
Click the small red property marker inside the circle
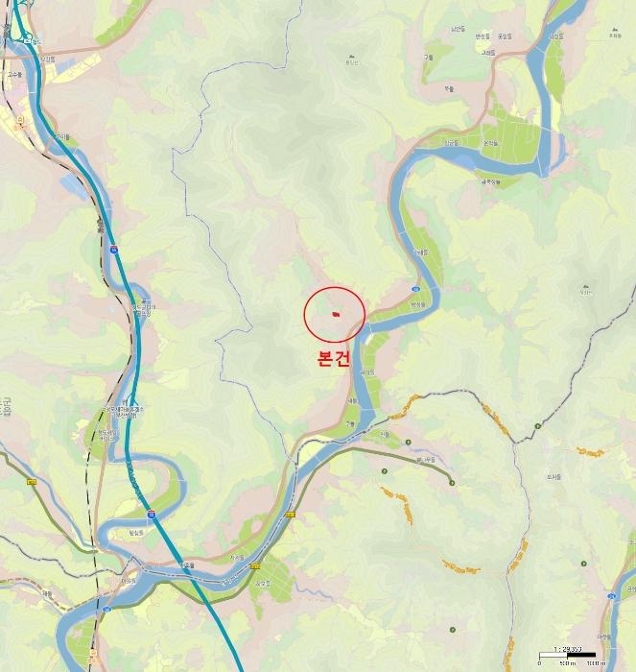coord(336,314)
